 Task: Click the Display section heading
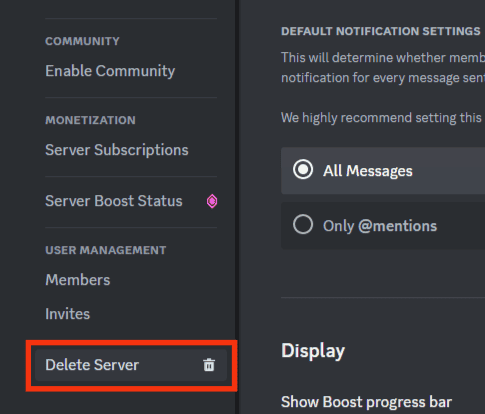tap(313, 351)
